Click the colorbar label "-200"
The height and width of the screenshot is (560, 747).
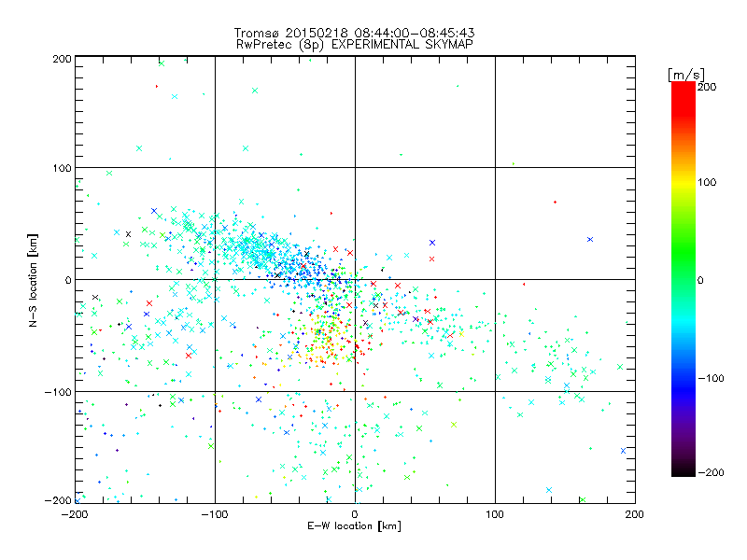pos(711,472)
